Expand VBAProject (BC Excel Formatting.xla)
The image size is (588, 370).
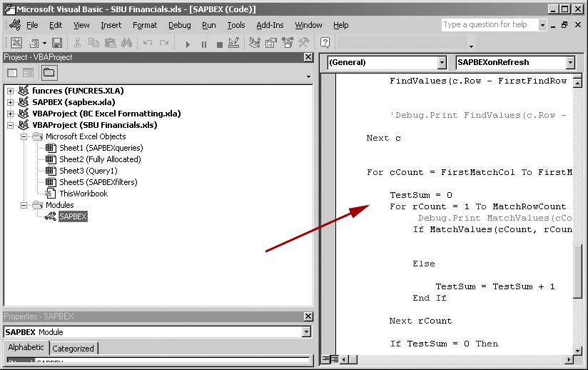pyautogui.click(x=10, y=114)
